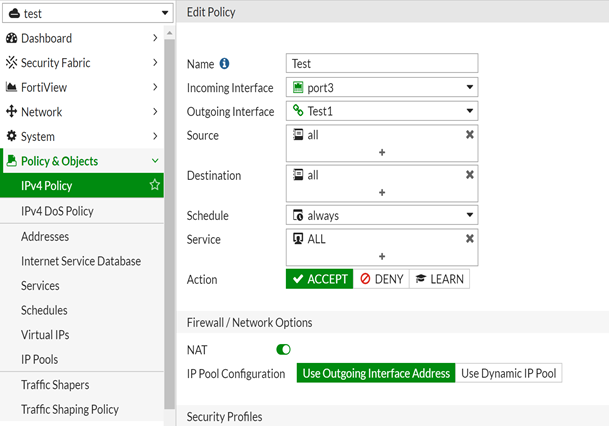This screenshot has height=426, width=609.
Task: Add a service with the plus icon
Action: pos(382,256)
